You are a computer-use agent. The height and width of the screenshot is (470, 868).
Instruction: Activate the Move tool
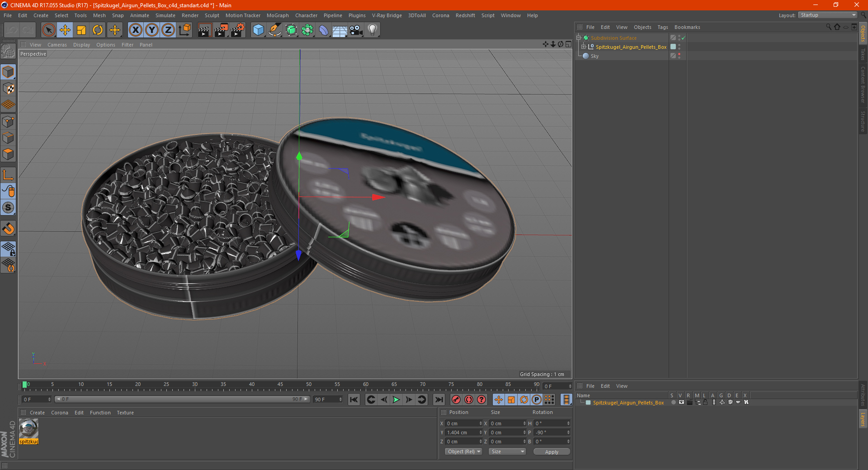tap(65, 30)
